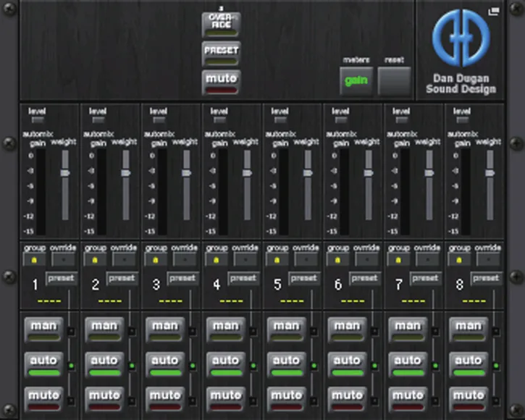
Task: Enable override on channel 6
Action: point(367,259)
